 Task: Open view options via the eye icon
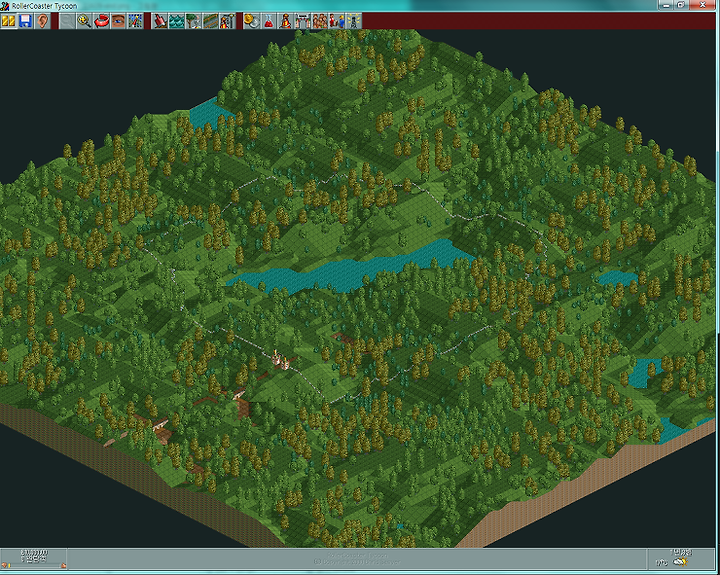[118, 21]
